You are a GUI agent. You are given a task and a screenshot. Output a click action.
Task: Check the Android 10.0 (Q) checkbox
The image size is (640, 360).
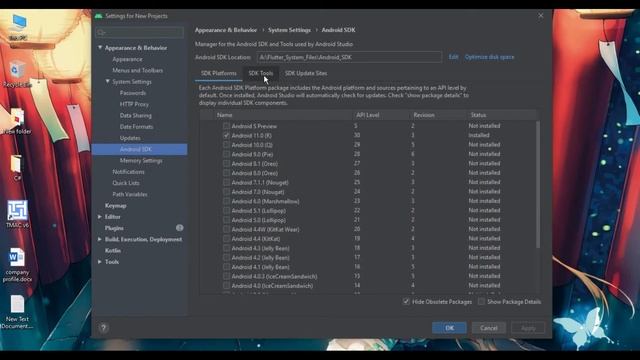[226, 145]
